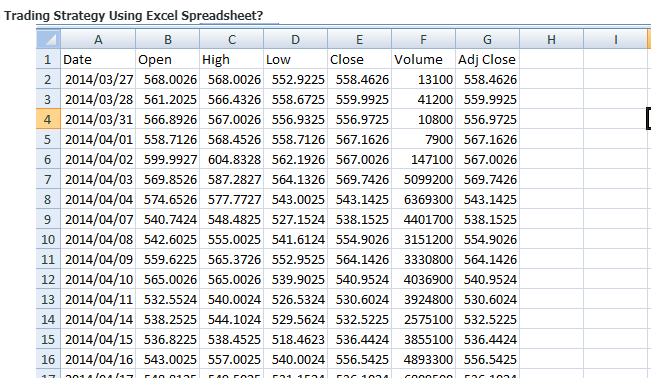This screenshot has height=391, width=651.
Task: Click the 'Close' header cell
Action: [x=360, y=59]
